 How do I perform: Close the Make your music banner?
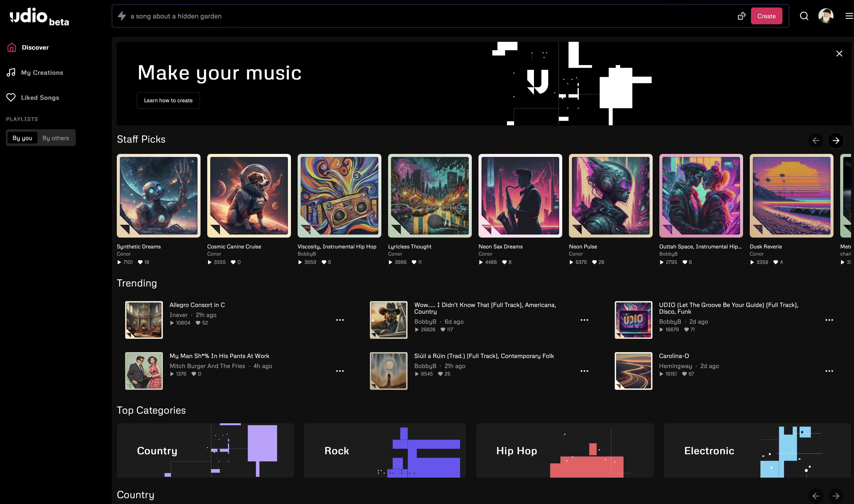point(839,54)
